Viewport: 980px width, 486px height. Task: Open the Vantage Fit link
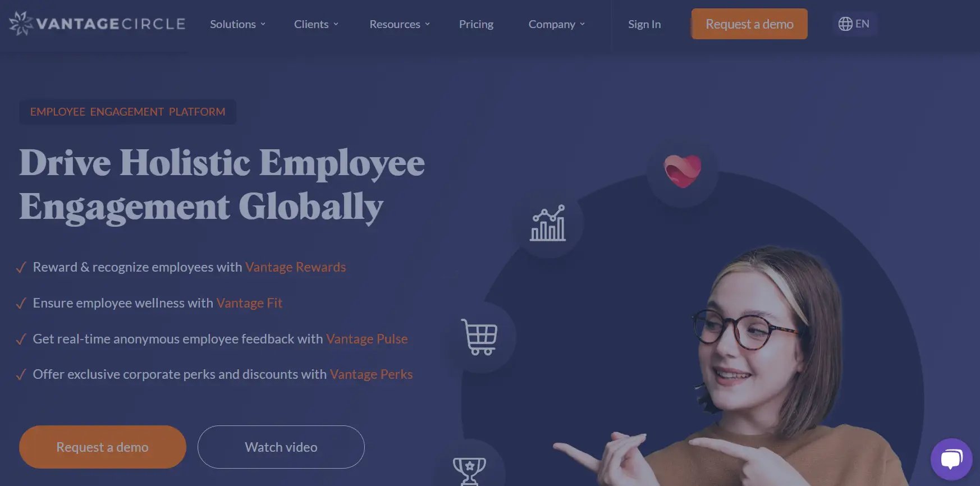[x=249, y=303]
